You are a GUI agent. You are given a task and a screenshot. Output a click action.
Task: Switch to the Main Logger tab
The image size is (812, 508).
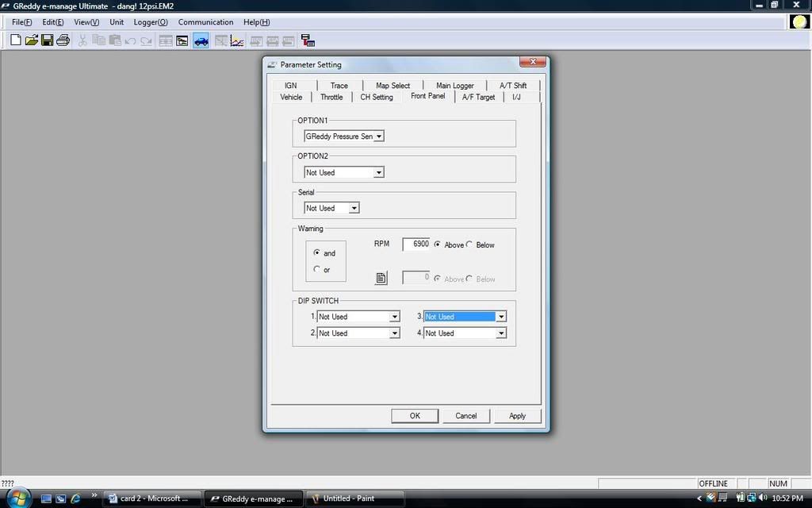[454, 86]
